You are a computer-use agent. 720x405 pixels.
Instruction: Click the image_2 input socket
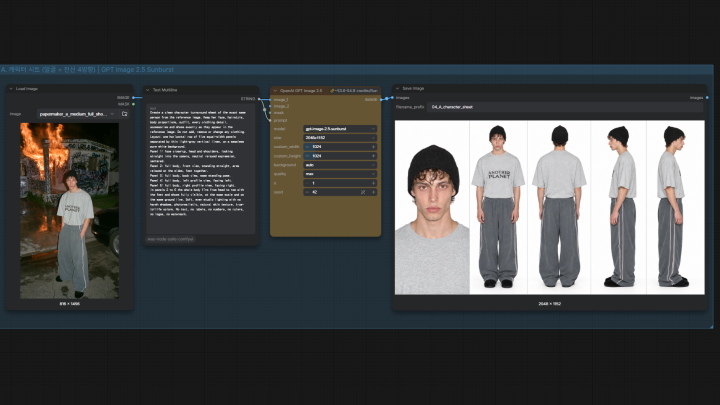pos(270,106)
